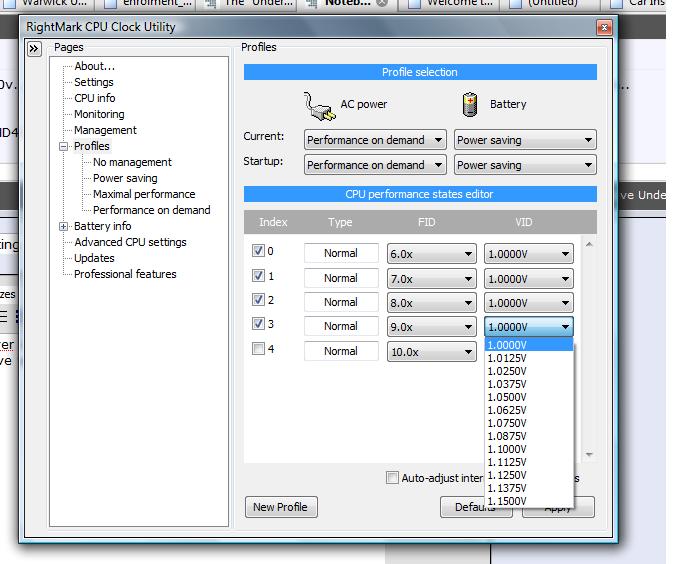683x564 pixels.
Task: Open the FID dropdown showing 10.0x
Action: (431, 351)
